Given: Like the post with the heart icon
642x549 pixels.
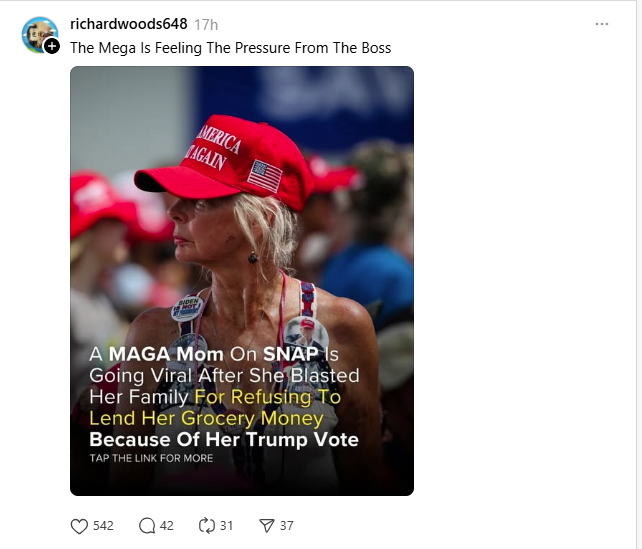Looking at the screenshot, I should (80, 526).
